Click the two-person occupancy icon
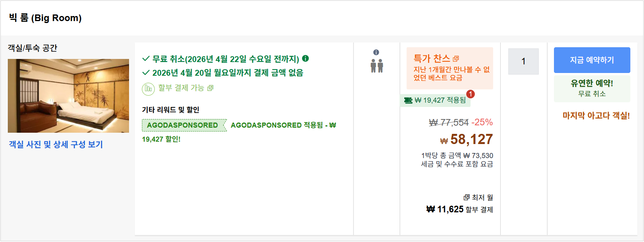Viewport: 644px width, 242px height. [x=376, y=66]
